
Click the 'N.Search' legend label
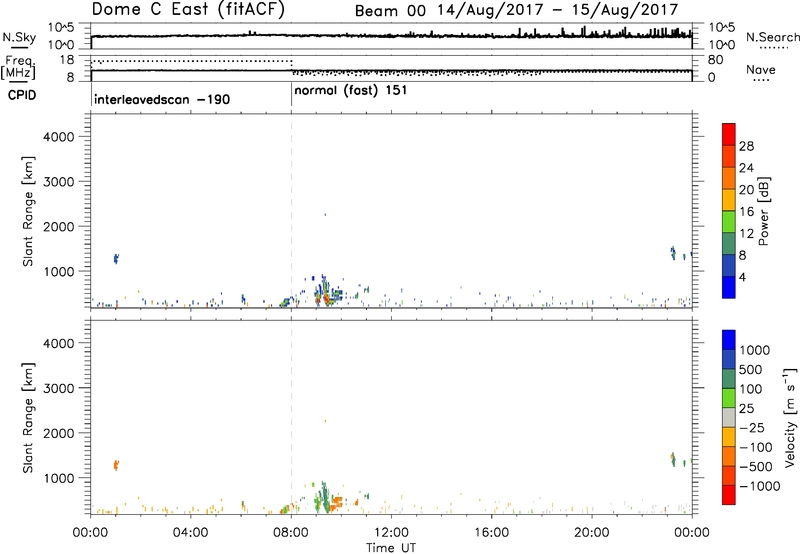click(772, 37)
